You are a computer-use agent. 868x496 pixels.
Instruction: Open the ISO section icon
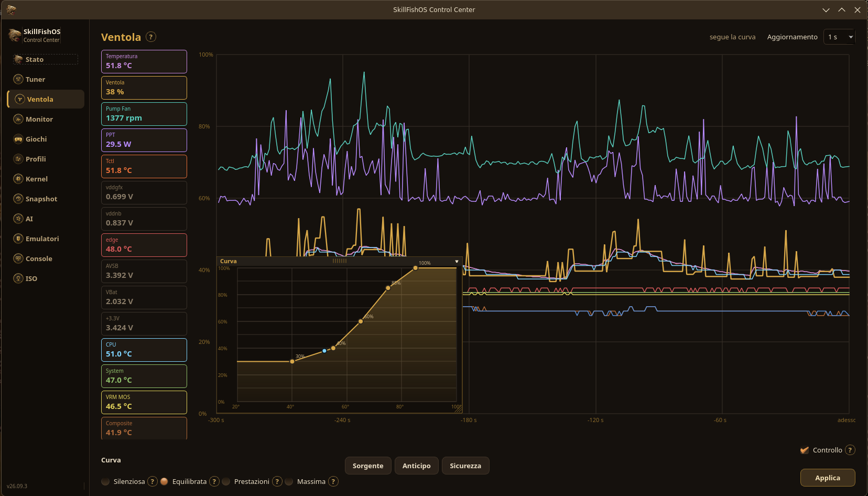tap(18, 278)
